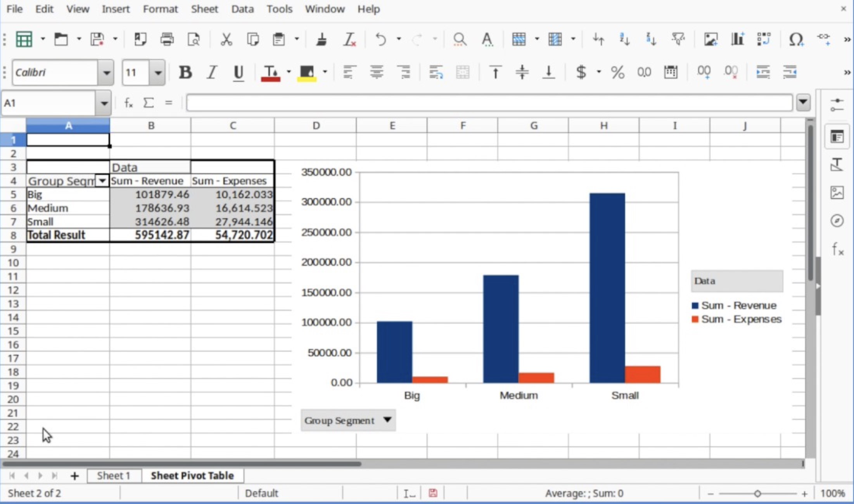Click the Clone Formatting paintbrush icon
This screenshot has height=504, width=854.
321,39
